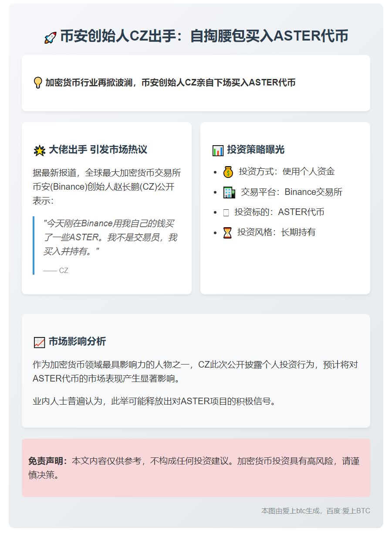Viewport: 392px width, 542px height.
Task: Click the light bulb icon in summary card
Action: [38, 82]
